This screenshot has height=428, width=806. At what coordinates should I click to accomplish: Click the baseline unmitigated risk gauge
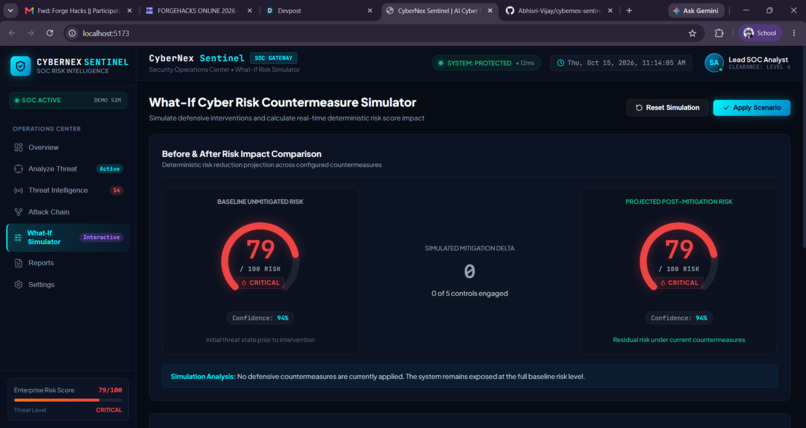261,257
